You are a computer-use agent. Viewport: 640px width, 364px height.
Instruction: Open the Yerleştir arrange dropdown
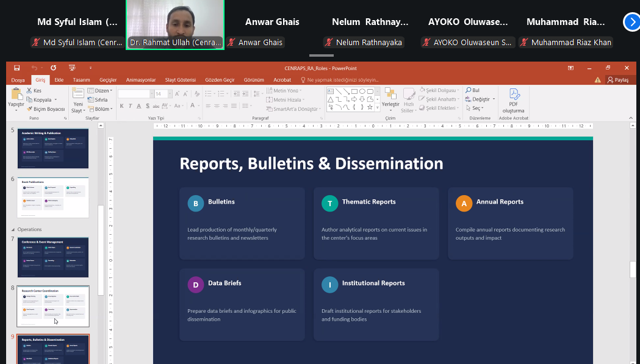click(x=390, y=99)
